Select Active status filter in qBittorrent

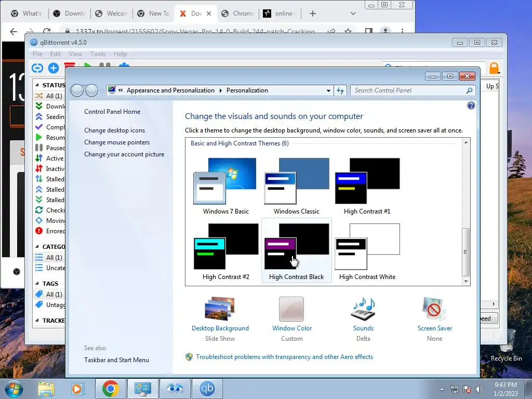(x=49, y=158)
